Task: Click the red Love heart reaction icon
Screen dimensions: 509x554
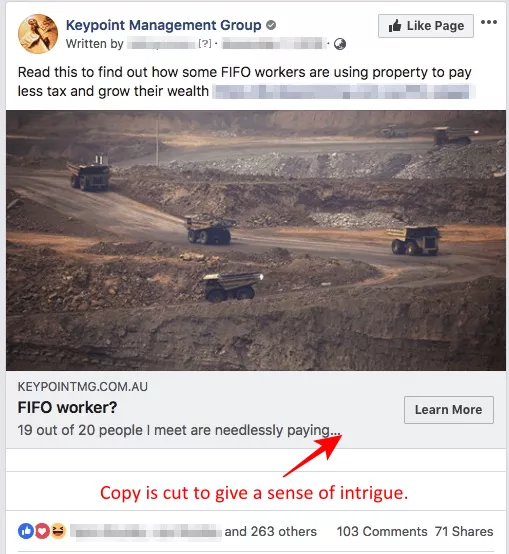Action: [42, 531]
